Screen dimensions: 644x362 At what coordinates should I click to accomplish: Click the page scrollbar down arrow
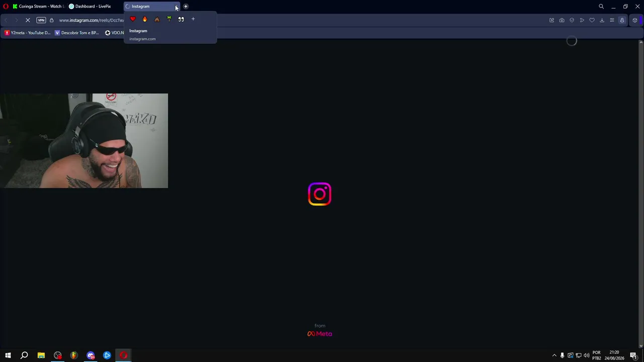640,345
